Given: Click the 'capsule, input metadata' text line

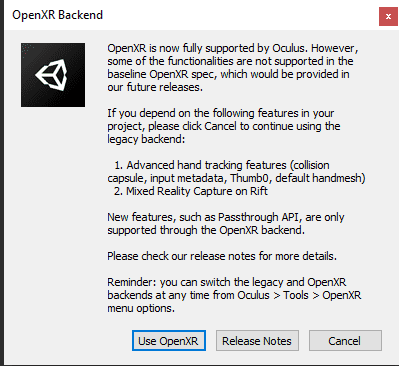Looking at the screenshot, I should click(236, 178).
